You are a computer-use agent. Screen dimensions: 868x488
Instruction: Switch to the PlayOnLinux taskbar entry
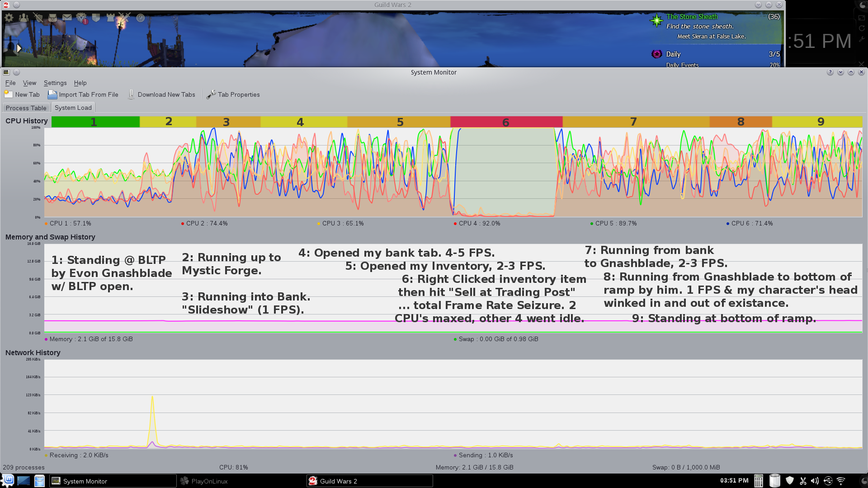[x=241, y=481]
